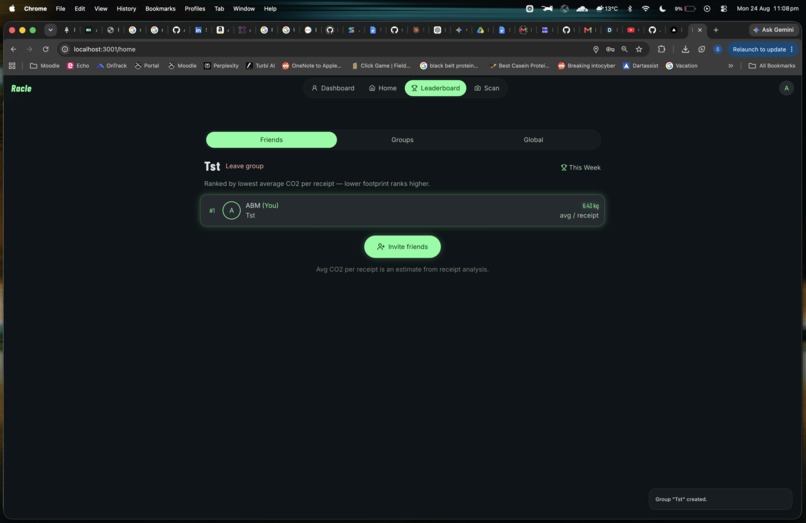The image size is (806, 523).
Task: Open the Dartassist bookmark
Action: pyautogui.click(x=640, y=66)
